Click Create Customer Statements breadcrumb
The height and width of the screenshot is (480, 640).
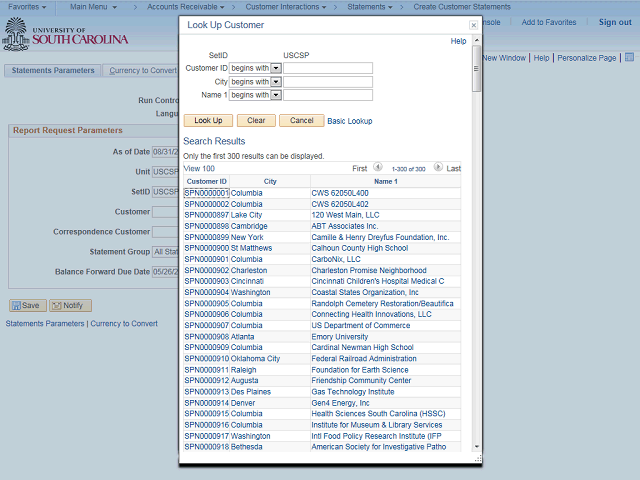pos(462,7)
